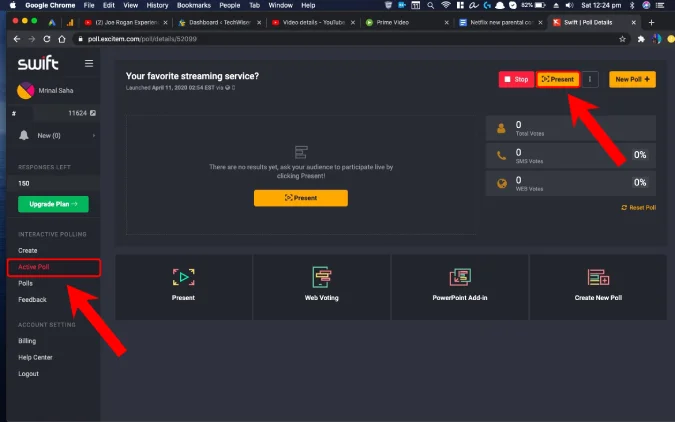Open the three-dot more options menu

(x=590, y=79)
